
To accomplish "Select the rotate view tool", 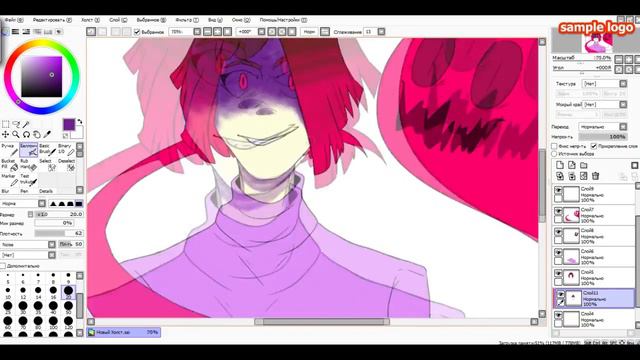I will [x=26, y=134].
